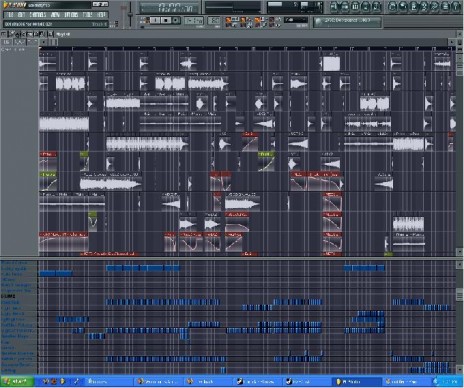Open the TOOLS menu
The width and height of the screenshot is (464, 388).
pos(88,15)
